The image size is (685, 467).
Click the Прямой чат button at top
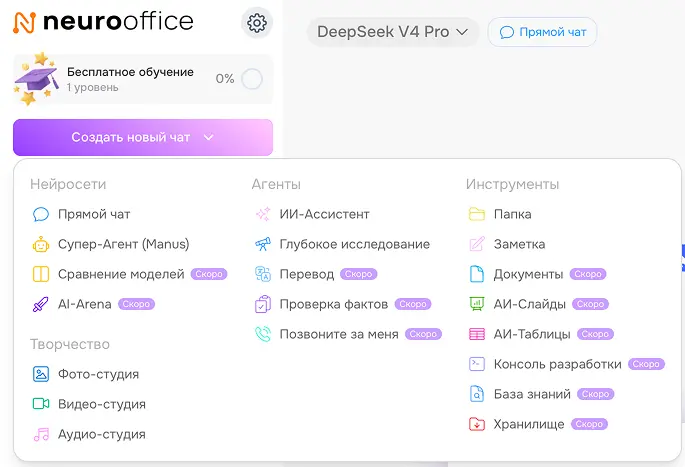542,32
